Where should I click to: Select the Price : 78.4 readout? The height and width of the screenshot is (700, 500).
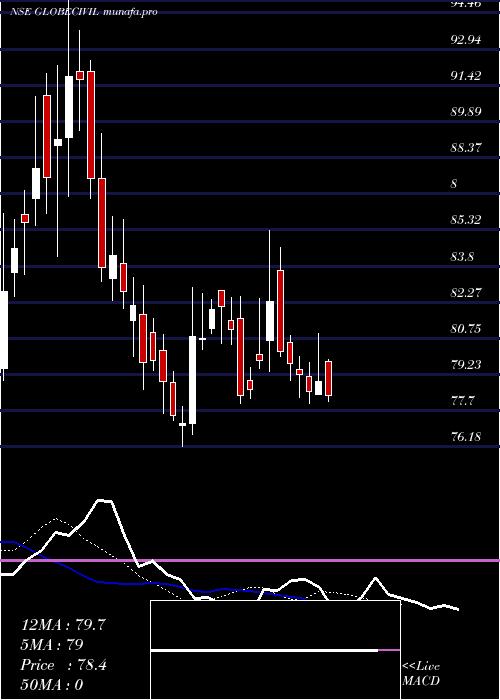tap(63, 665)
